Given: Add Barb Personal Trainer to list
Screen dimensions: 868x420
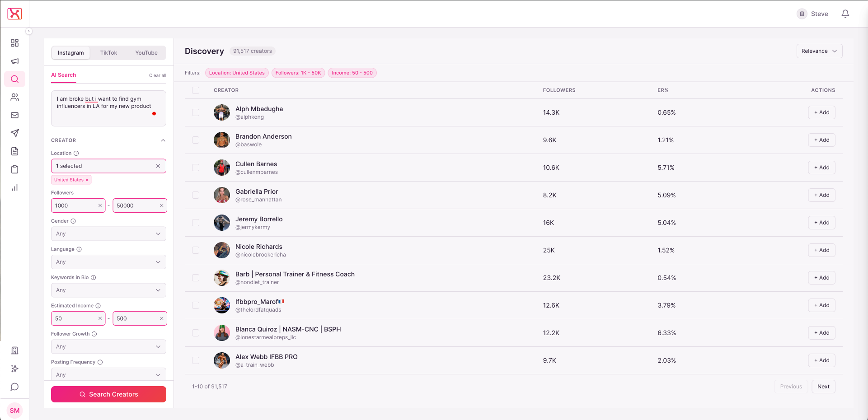Looking at the screenshot, I should click(821, 278).
